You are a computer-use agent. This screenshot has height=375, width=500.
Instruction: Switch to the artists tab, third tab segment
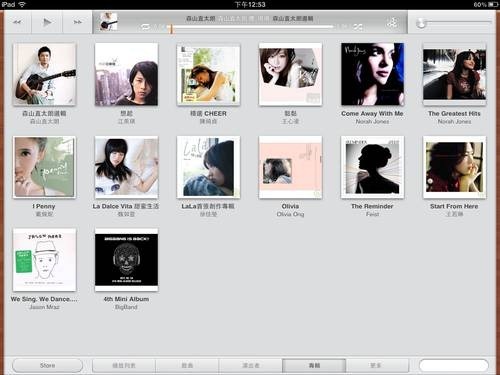coord(251,366)
